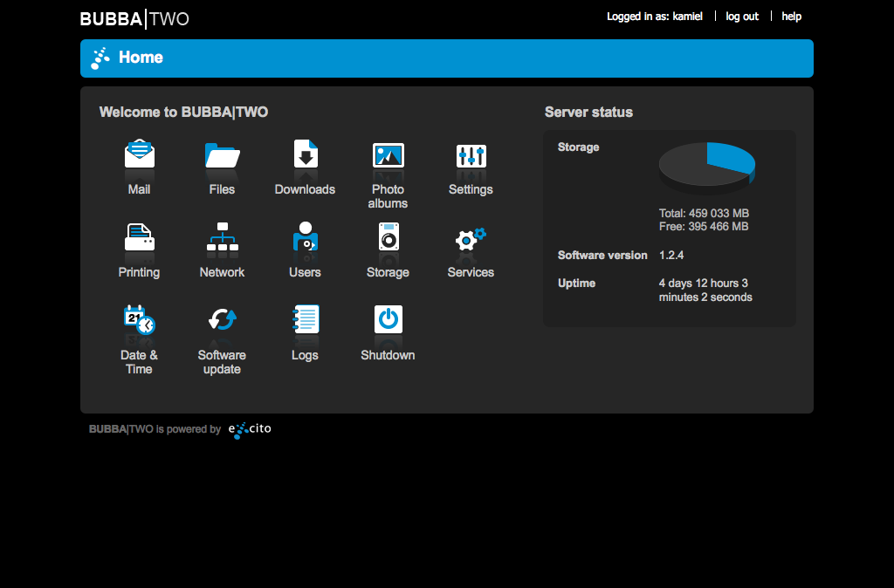Image resolution: width=894 pixels, height=588 pixels.
Task: Click the log out link
Action: (x=742, y=16)
